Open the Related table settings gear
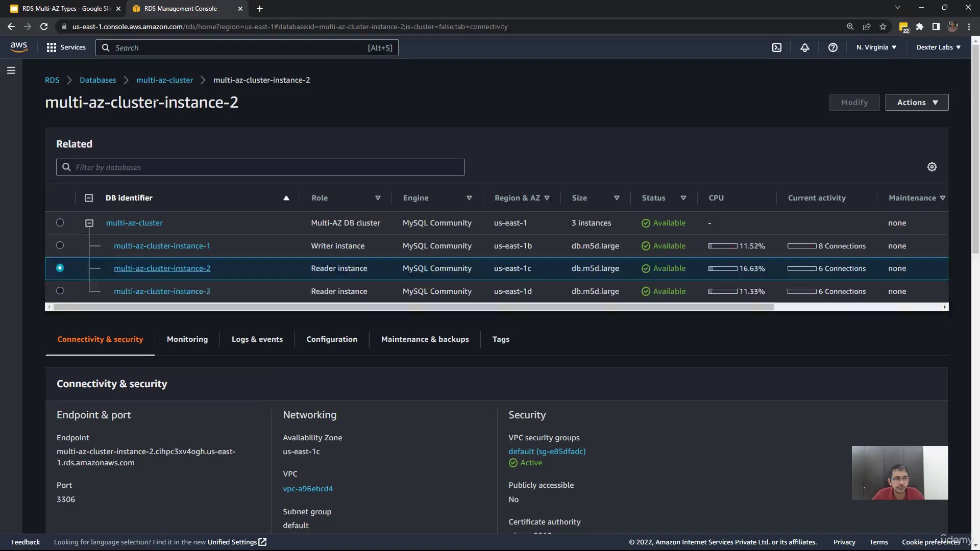 (932, 167)
